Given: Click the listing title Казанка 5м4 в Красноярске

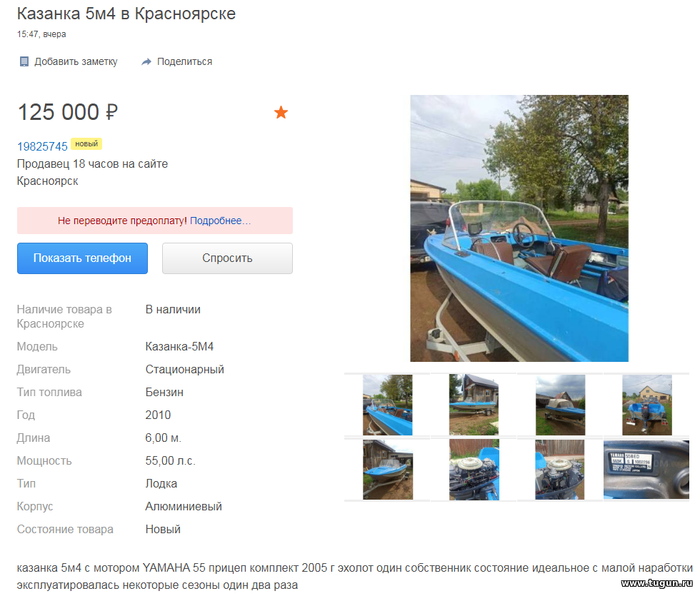Looking at the screenshot, I should pos(126,14).
